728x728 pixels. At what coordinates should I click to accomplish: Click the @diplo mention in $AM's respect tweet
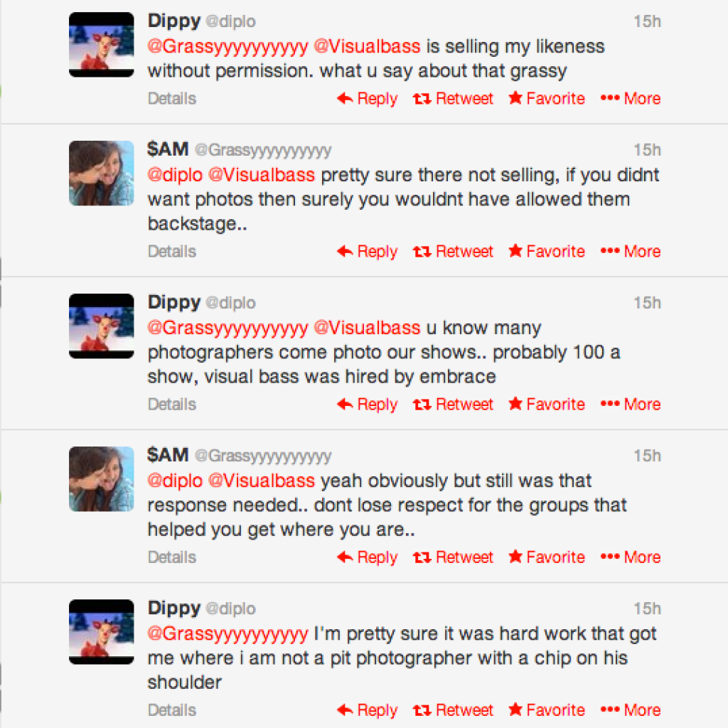(175, 481)
